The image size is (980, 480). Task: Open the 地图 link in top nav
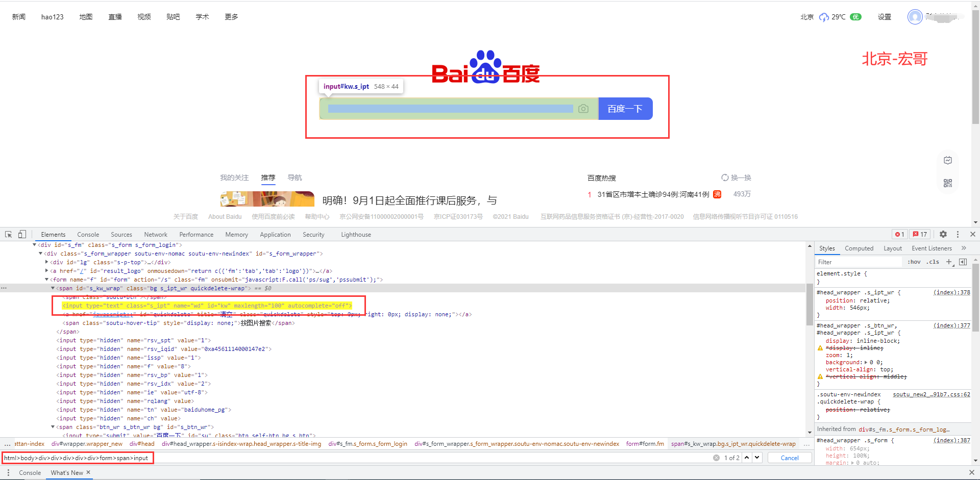coord(86,17)
